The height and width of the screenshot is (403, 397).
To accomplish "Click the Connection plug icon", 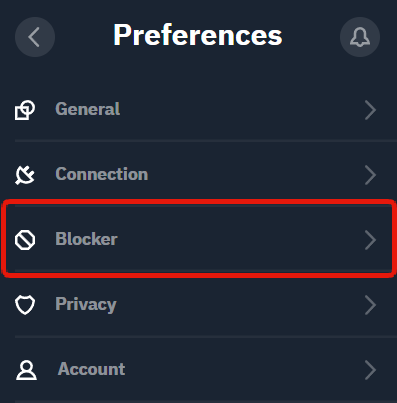I will [x=25, y=175].
